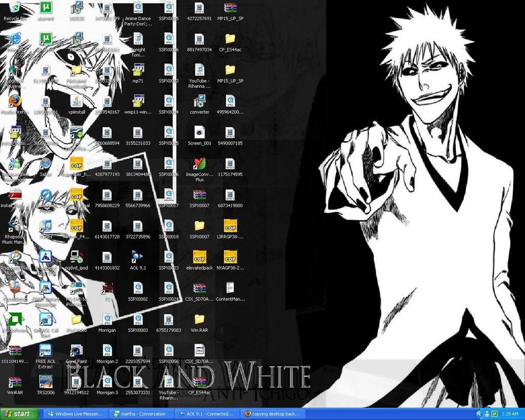
Task: Switch to Windows Live Messenger taskbar button
Action: pyautogui.click(x=76, y=414)
